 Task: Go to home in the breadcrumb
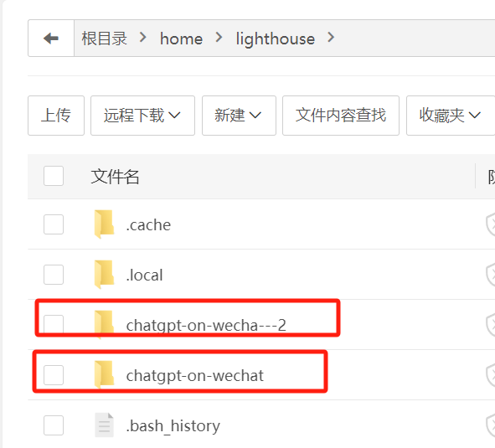click(x=181, y=39)
